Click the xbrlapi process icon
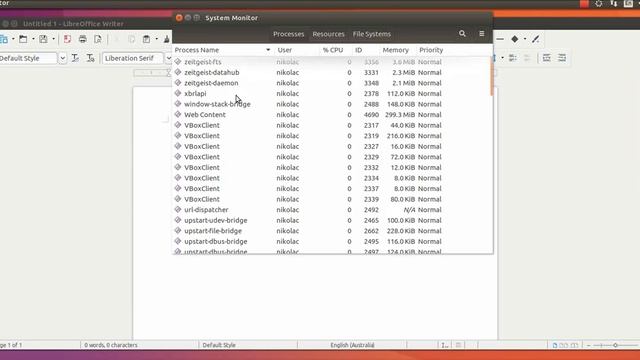The image size is (640, 360). coord(178,93)
